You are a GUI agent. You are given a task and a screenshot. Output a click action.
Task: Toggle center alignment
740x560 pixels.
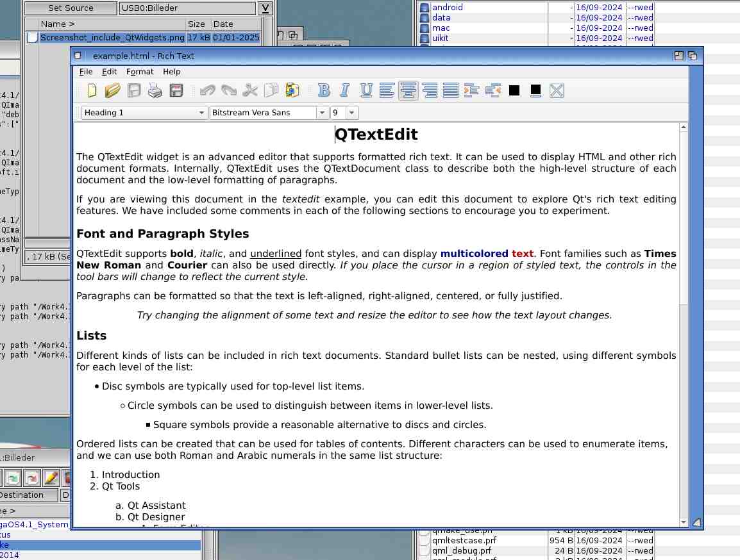pyautogui.click(x=408, y=90)
